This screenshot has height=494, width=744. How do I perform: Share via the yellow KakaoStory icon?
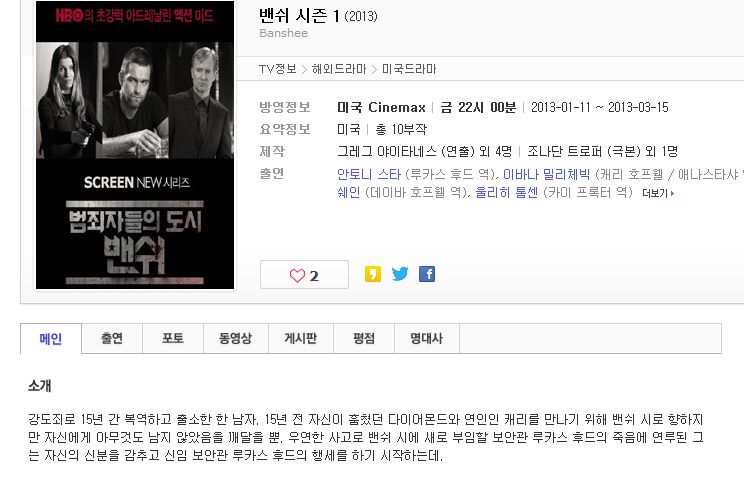372,274
